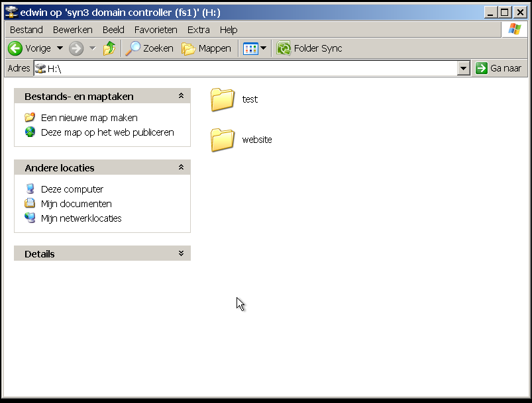Open the Beeld menu
Image resolution: width=532 pixels, height=403 pixels.
pyautogui.click(x=113, y=30)
